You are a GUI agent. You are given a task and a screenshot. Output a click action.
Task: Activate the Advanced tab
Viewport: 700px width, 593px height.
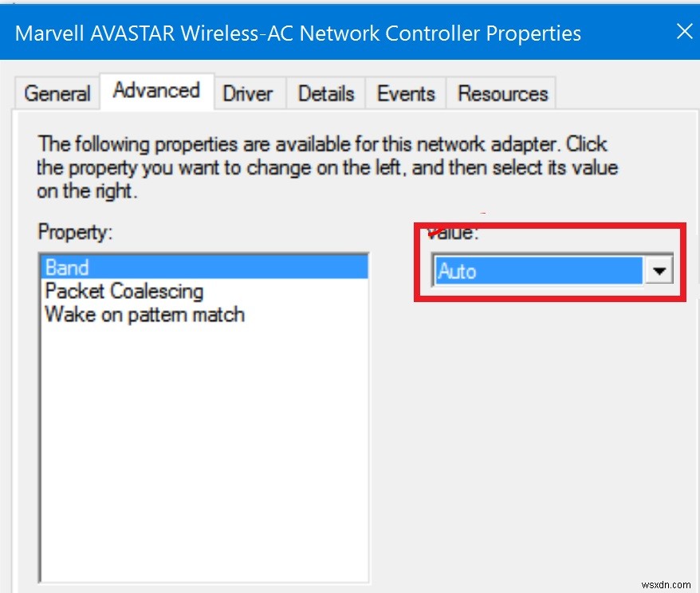click(156, 90)
